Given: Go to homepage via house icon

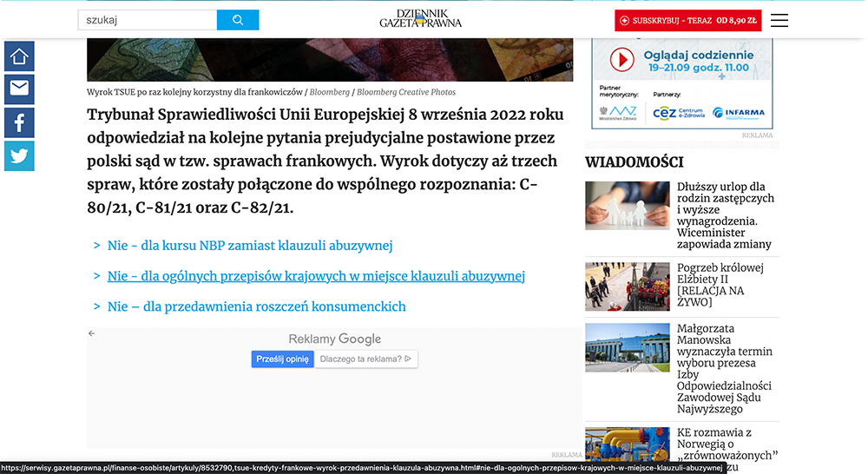Looking at the screenshot, I should [19, 56].
